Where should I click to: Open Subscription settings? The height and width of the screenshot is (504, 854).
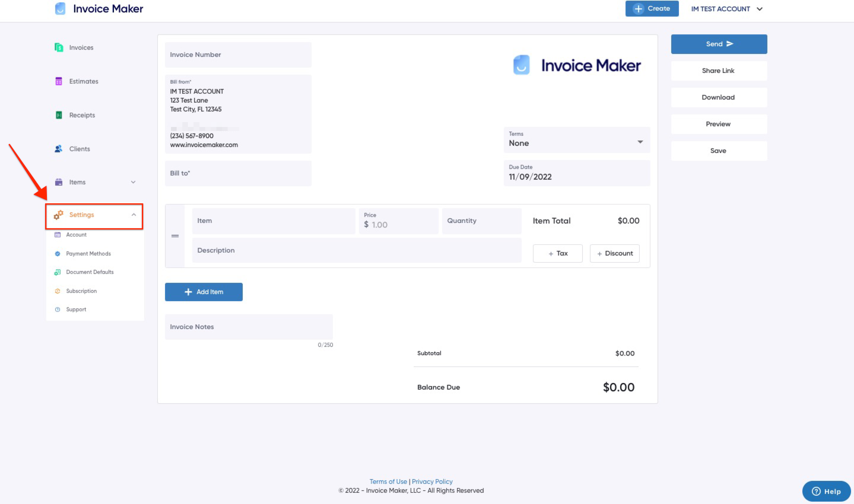click(81, 291)
